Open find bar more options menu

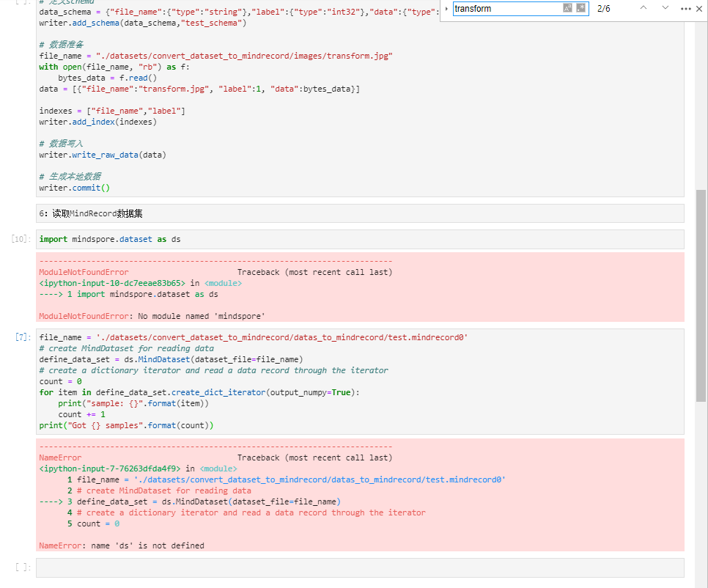(685, 8)
